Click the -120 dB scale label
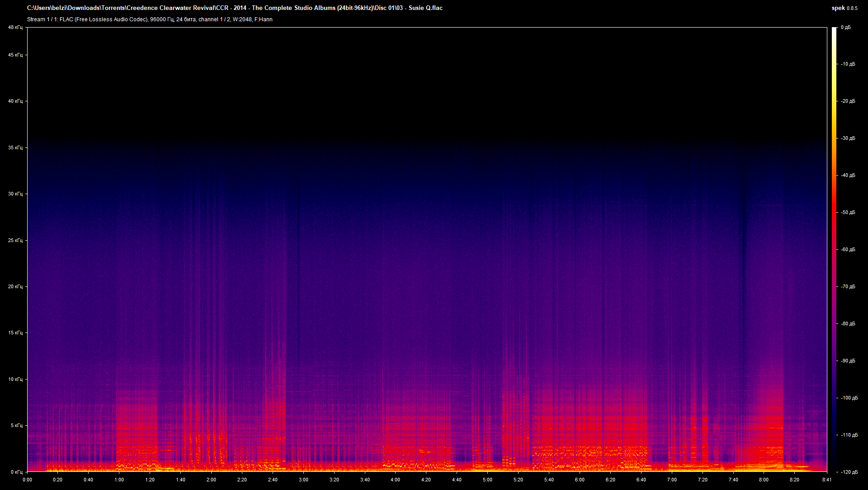Screen dimensions: 868x490 (849, 472)
